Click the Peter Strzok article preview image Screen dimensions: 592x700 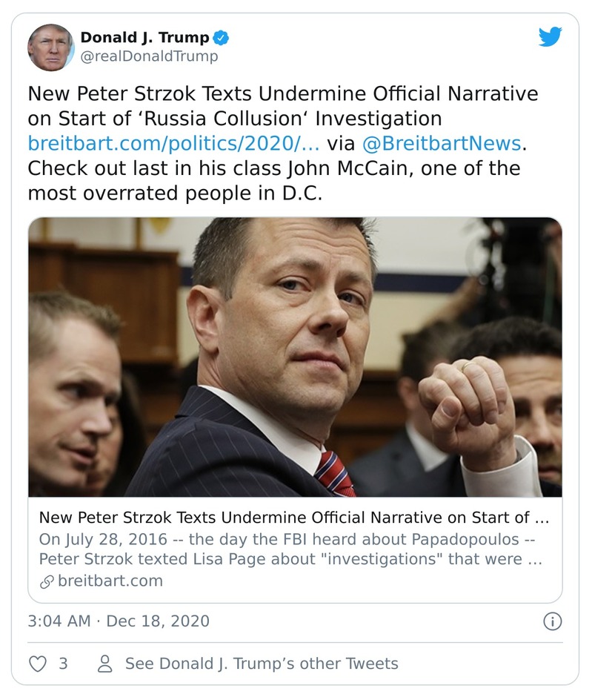pyautogui.click(x=295, y=357)
